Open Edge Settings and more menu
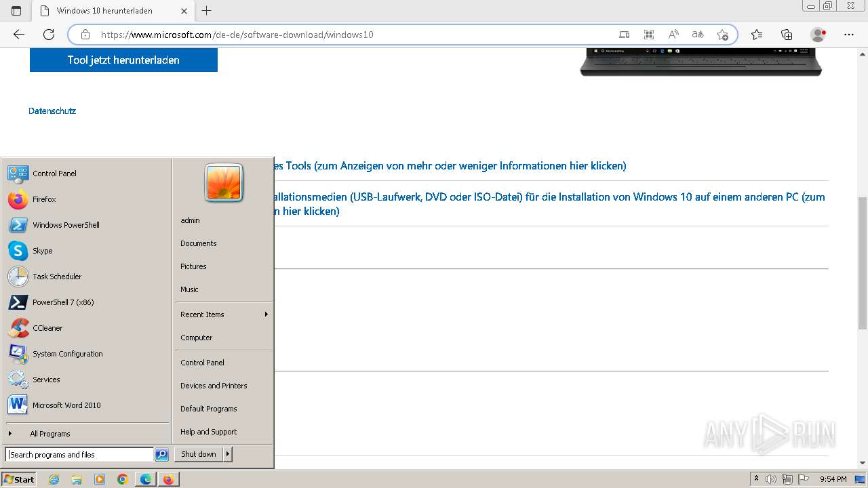Viewport: 868px width, 488px height. [x=849, y=35]
